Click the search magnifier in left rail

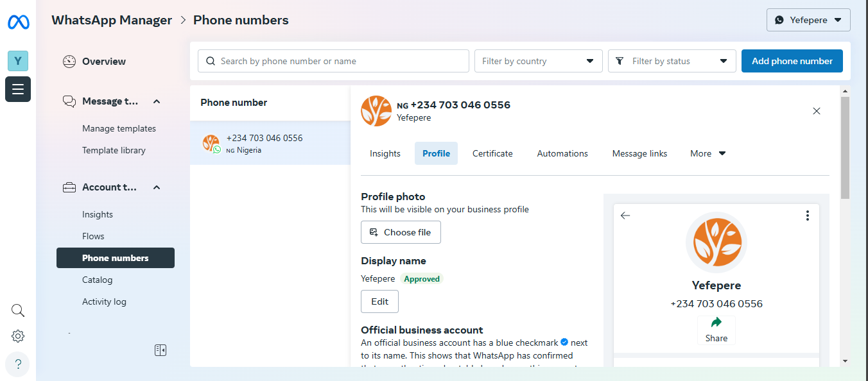(x=18, y=310)
